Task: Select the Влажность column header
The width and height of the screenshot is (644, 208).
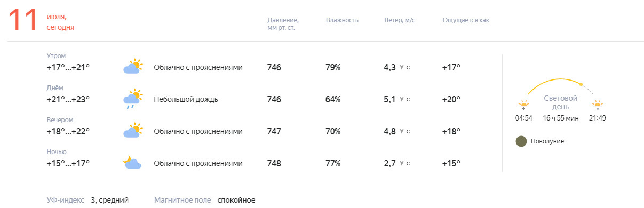Action: 342,20
